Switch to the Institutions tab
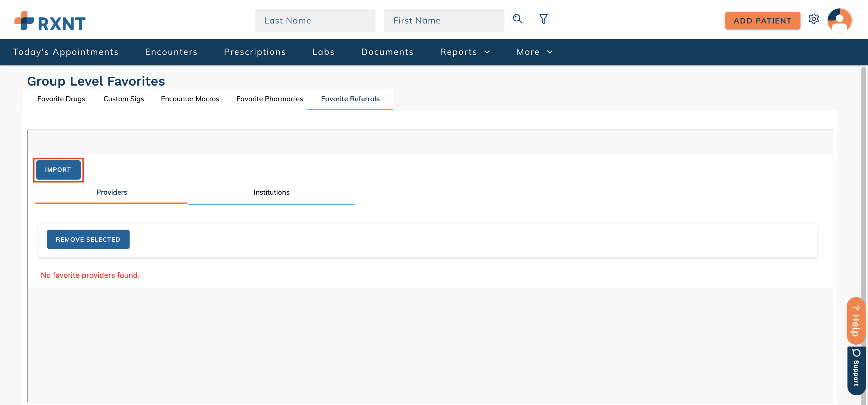The width and height of the screenshot is (868, 405). (272, 192)
